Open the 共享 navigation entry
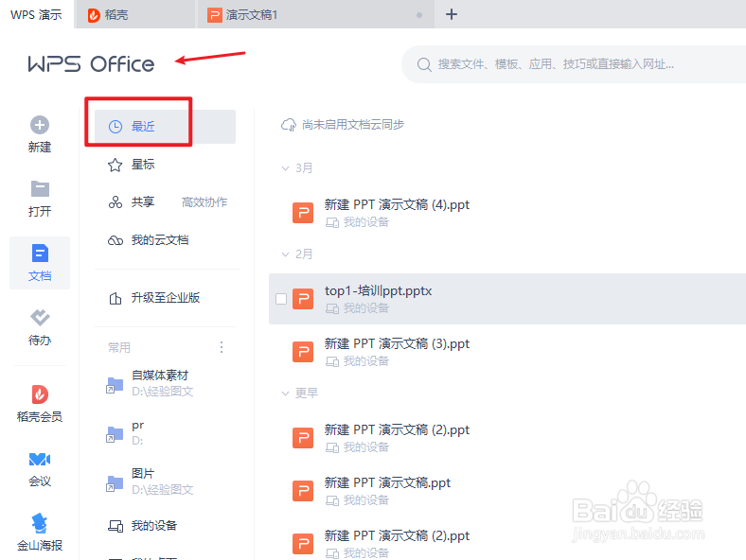This screenshot has height=560, width=746. (143, 202)
